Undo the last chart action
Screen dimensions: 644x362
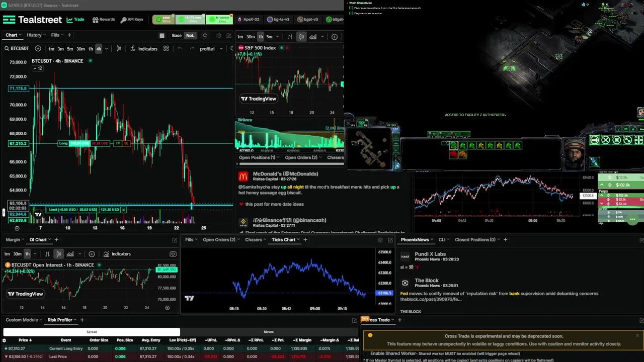click(x=180, y=49)
